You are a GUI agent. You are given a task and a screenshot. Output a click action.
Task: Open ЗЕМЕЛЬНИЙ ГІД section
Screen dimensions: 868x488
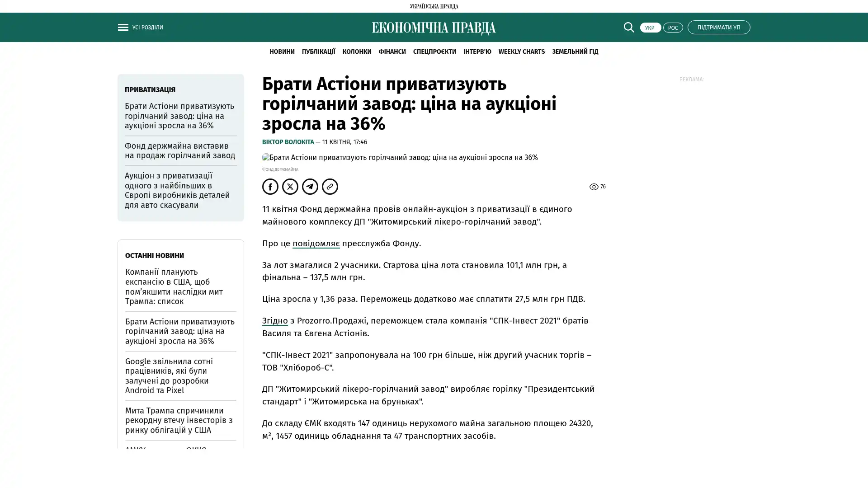click(575, 52)
